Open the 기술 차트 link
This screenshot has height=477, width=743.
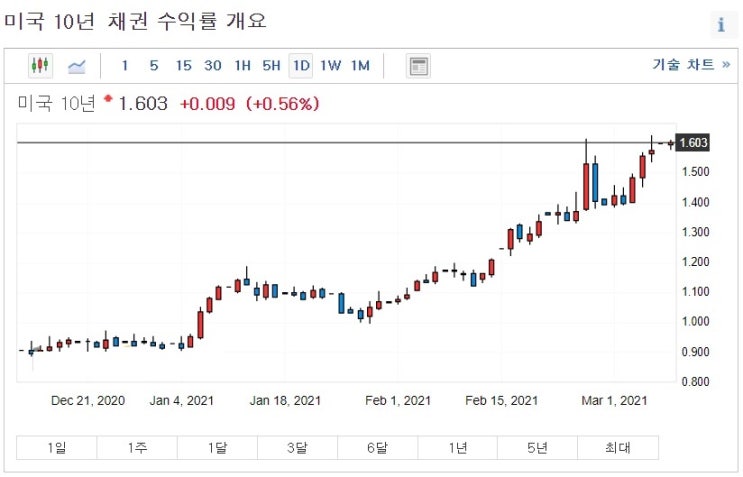coord(691,64)
